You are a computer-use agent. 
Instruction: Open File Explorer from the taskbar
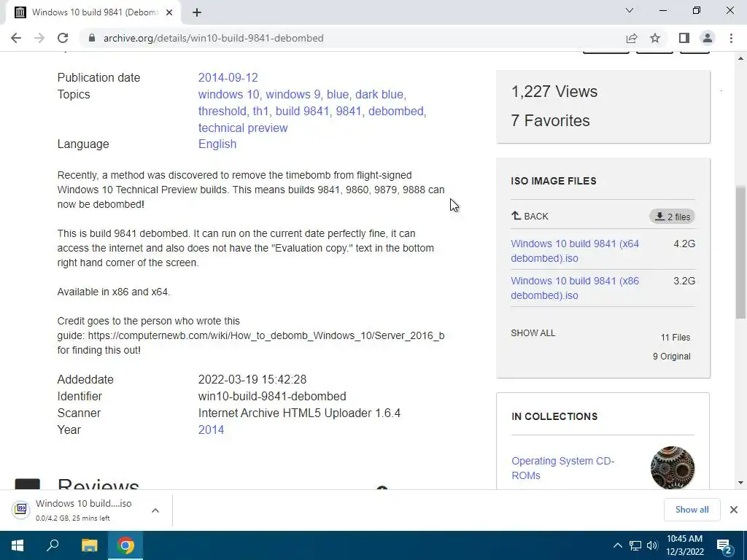pos(89,545)
